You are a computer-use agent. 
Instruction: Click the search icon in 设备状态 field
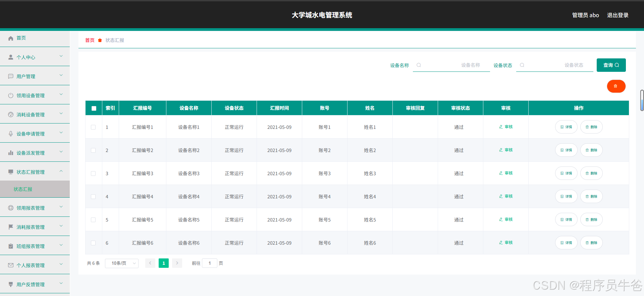pos(522,65)
